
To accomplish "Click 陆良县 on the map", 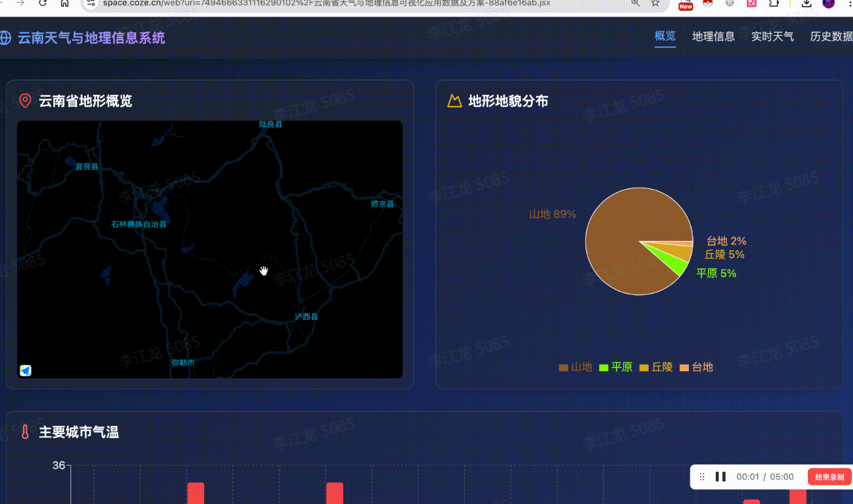I will 271,124.
